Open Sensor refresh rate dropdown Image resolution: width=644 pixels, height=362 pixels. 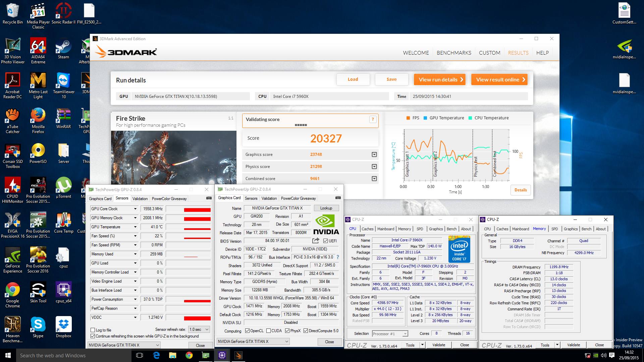tap(199, 329)
